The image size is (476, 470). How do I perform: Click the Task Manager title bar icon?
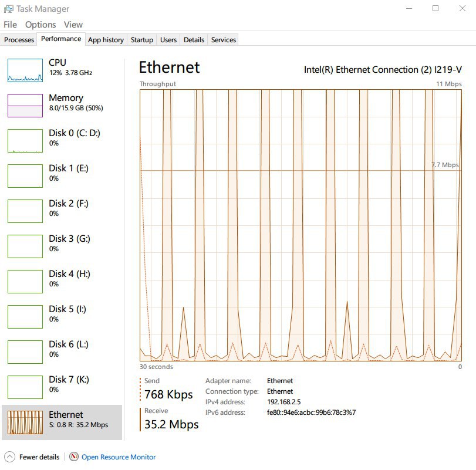click(x=8, y=9)
